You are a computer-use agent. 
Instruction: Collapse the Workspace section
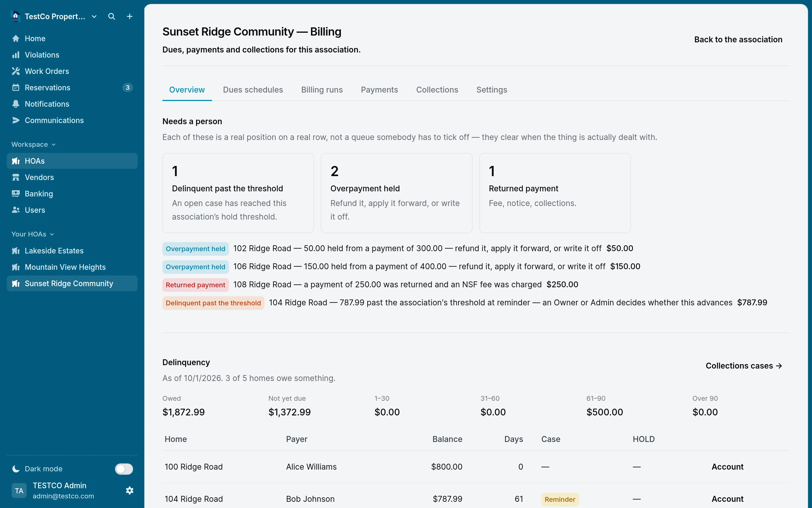pyautogui.click(x=34, y=144)
